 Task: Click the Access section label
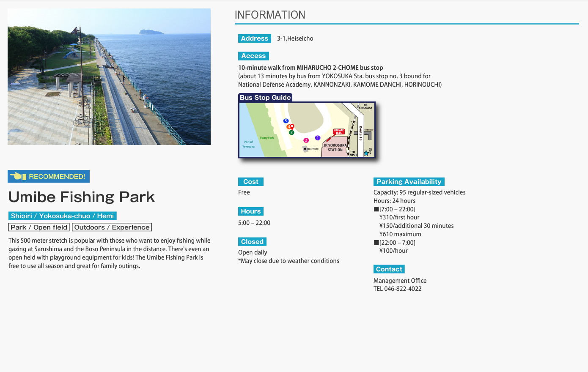(253, 56)
